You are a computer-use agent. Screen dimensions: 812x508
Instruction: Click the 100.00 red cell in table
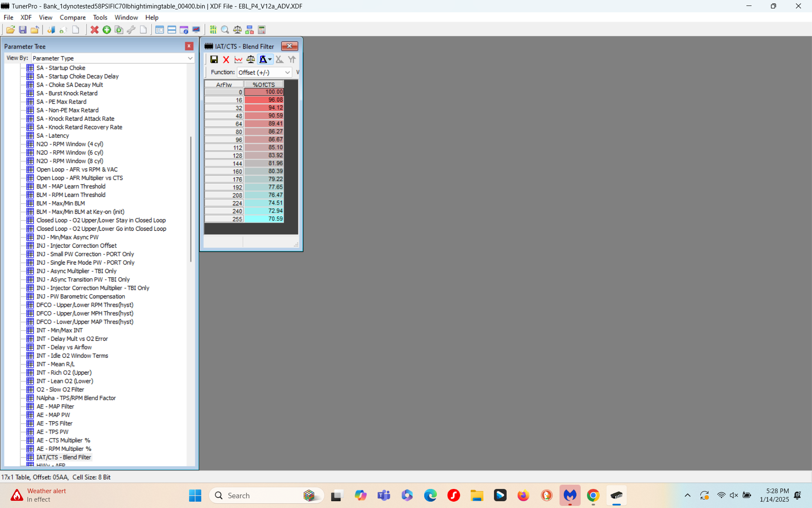click(264, 92)
